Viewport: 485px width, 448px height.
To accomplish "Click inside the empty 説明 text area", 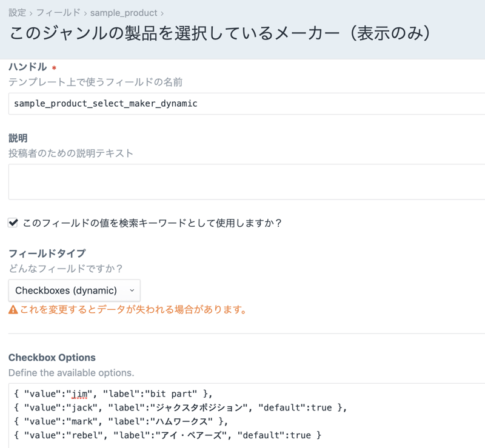I will (x=242, y=181).
